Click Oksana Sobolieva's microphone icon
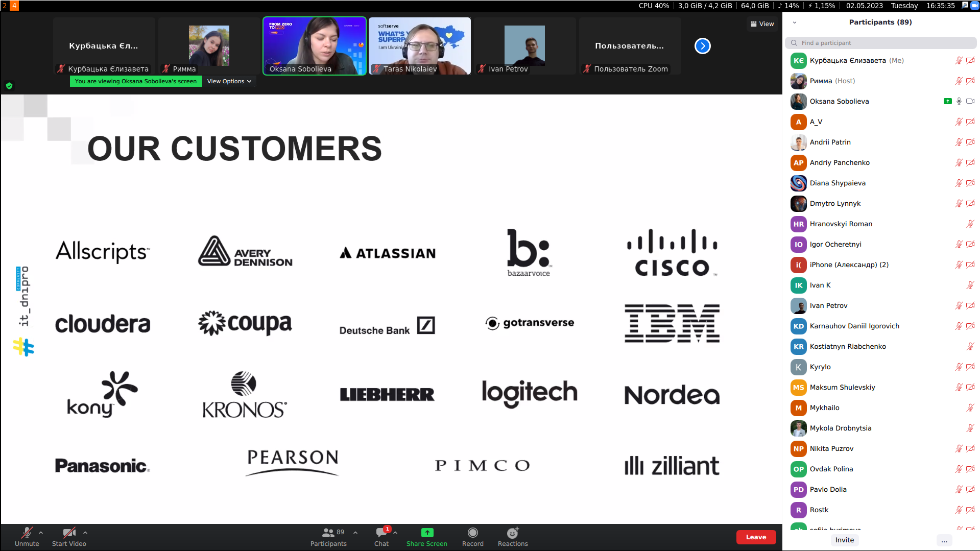Viewport: 980px width, 551px height. tap(959, 101)
